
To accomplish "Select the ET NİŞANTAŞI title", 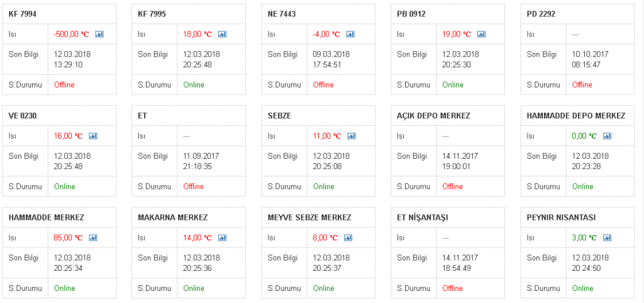I will [x=423, y=217].
